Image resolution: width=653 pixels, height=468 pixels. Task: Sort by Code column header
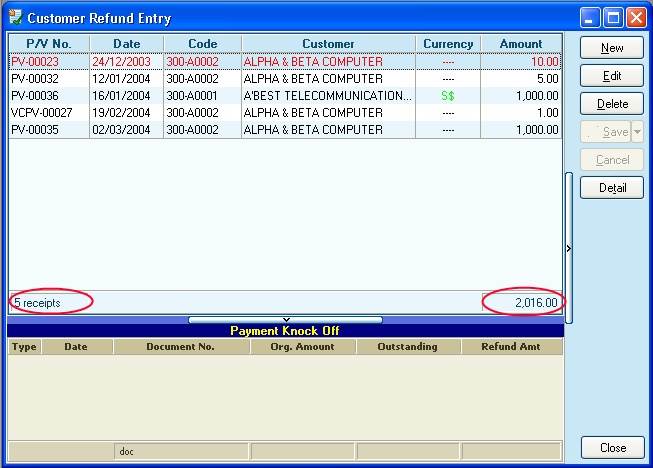pos(202,44)
